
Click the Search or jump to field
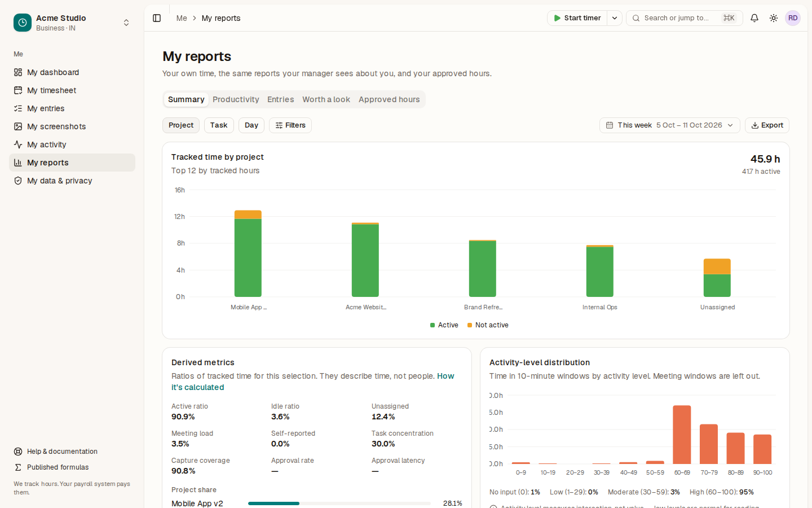point(685,18)
